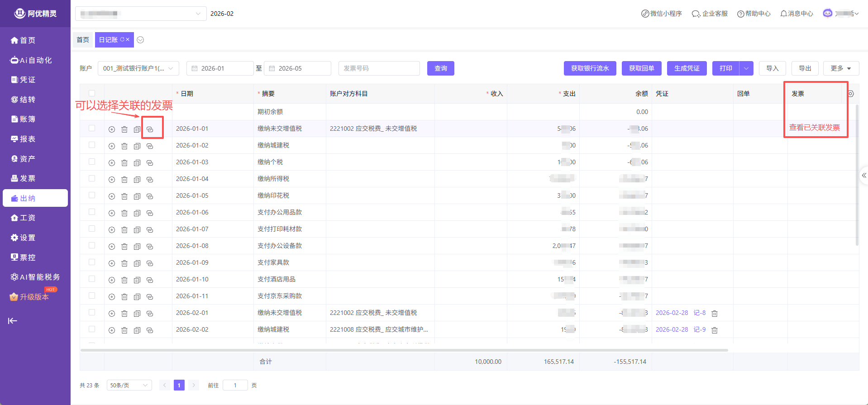Select the 2026-01-02 缴纳城建税 row checkbox
Screen dimensions: 868x405
pos(92,145)
